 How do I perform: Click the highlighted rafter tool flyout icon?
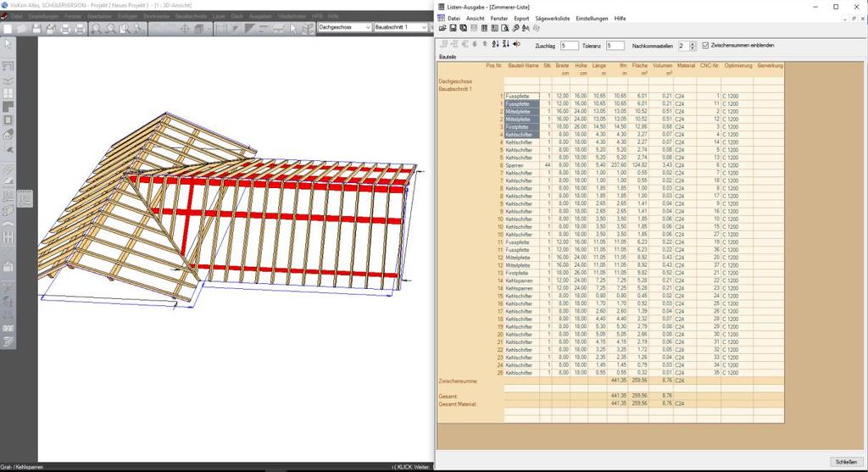[25, 198]
